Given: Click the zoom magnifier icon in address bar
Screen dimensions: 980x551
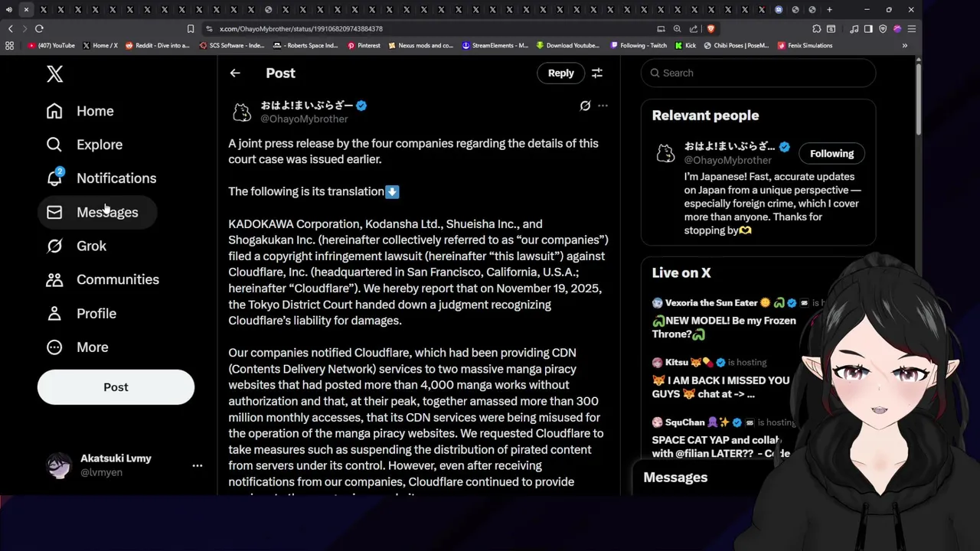Looking at the screenshot, I should pos(677,28).
